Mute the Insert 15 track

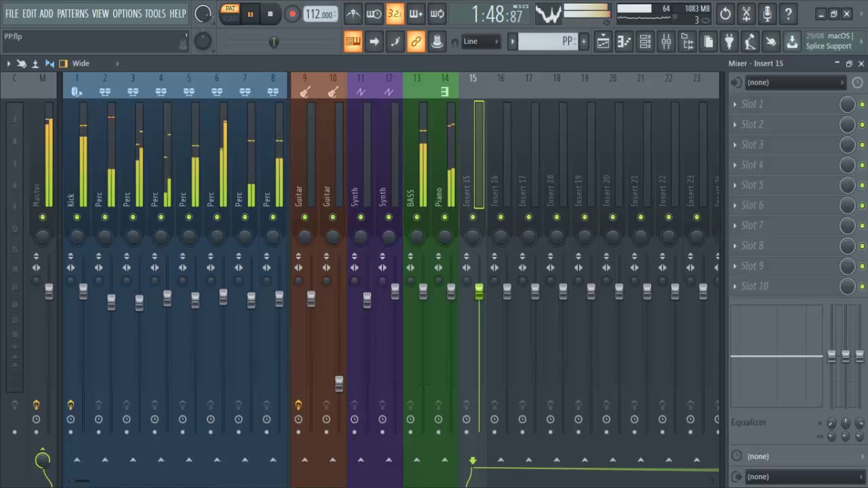(473, 217)
